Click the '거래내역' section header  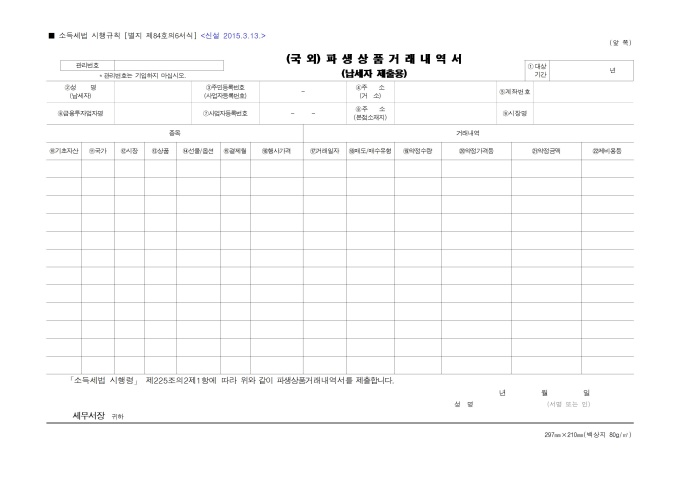click(468, 133)
